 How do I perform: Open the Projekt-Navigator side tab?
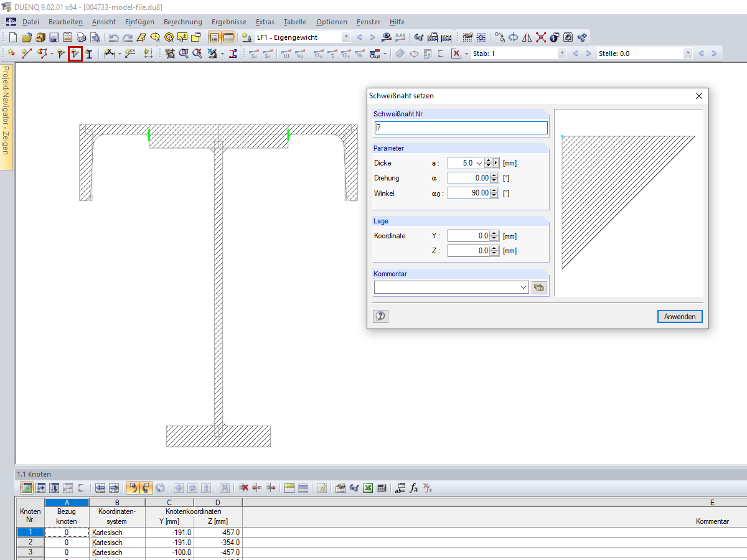[6, 117]
